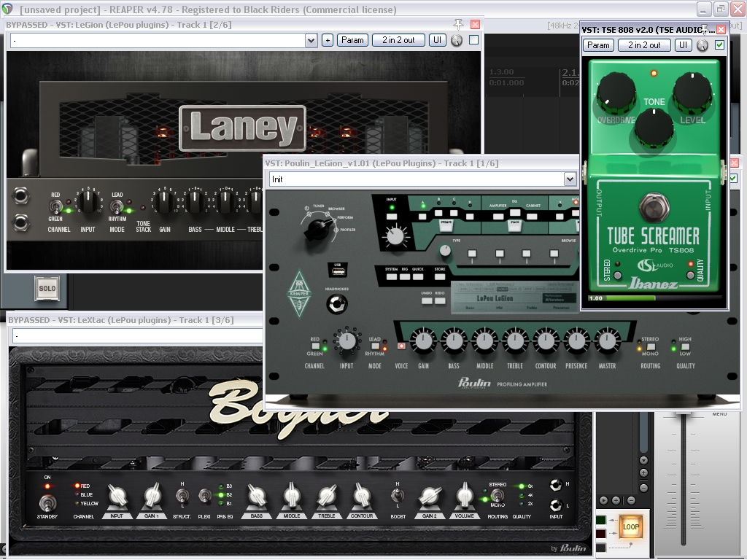Viewport: 747px width, 560px height.
Task: Toggle the Quality button on Tube Screamer pedal
Action: pos(690,275)
